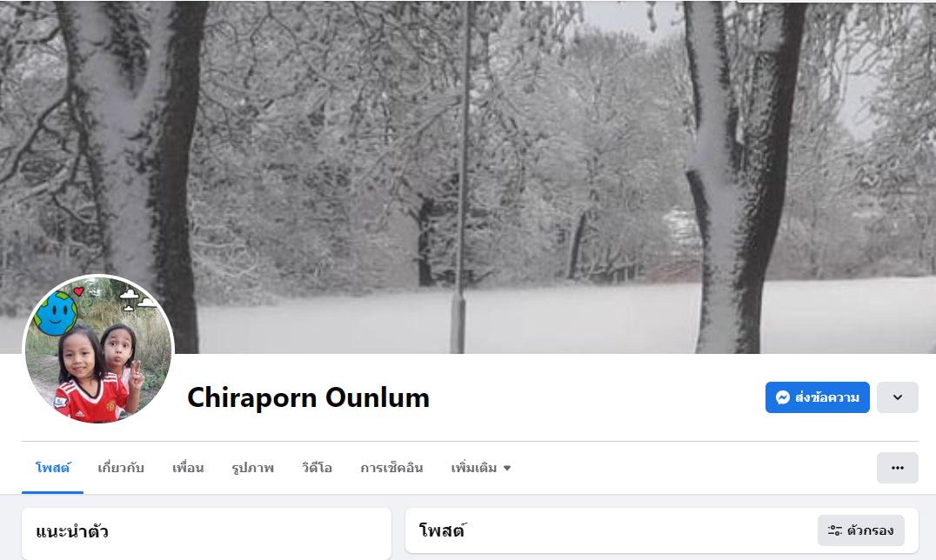Click the Messenger icon on ส่งข้อความ button
This screenshot has width=936, height=560.
[783, 397]
